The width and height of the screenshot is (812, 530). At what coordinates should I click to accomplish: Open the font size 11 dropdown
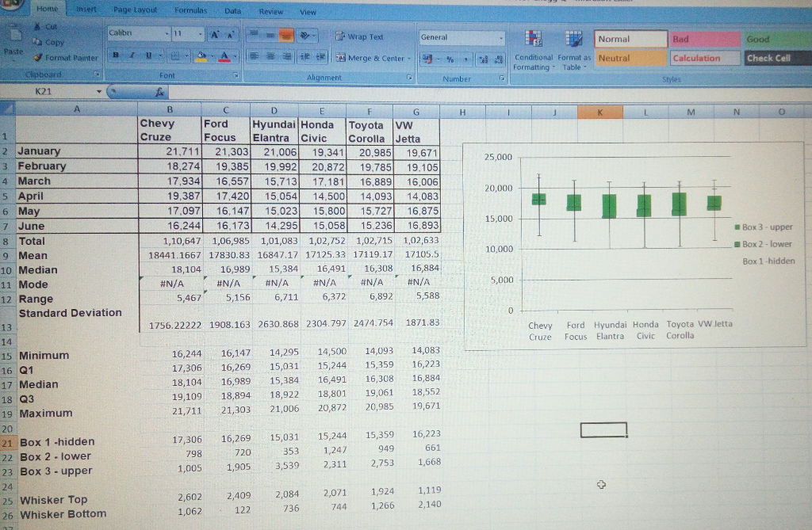click(x=201, y=34)
